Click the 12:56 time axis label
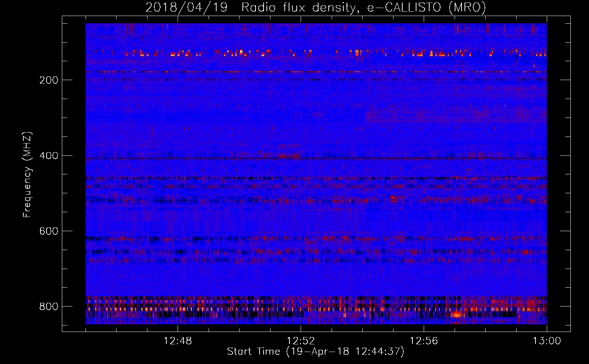589x364 pixels. pos(424,341)
